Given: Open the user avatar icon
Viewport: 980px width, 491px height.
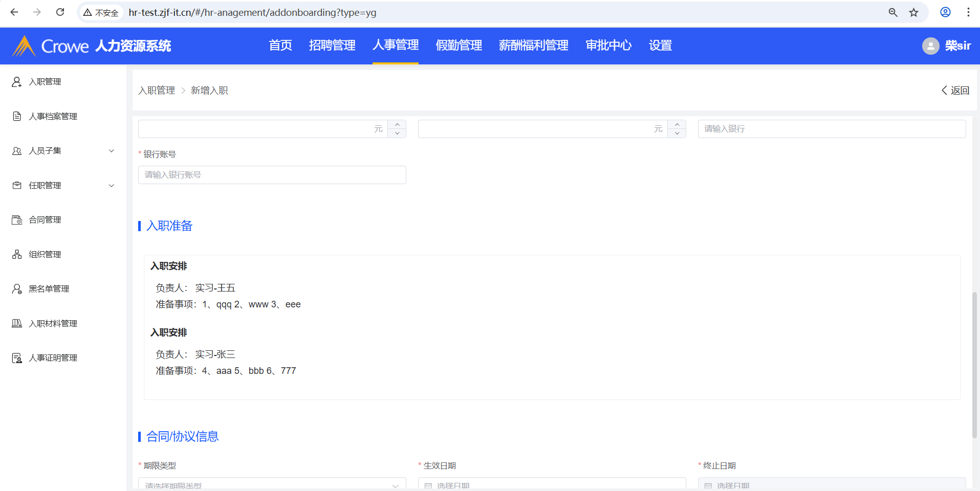Looking at the screenshot, I should point(931,46).
